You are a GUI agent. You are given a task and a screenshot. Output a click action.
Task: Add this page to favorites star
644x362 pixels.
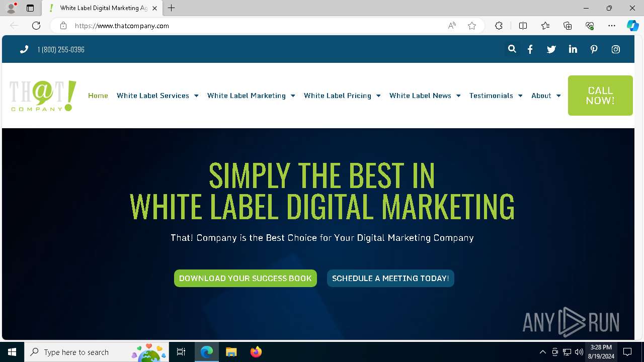[471, 26]
